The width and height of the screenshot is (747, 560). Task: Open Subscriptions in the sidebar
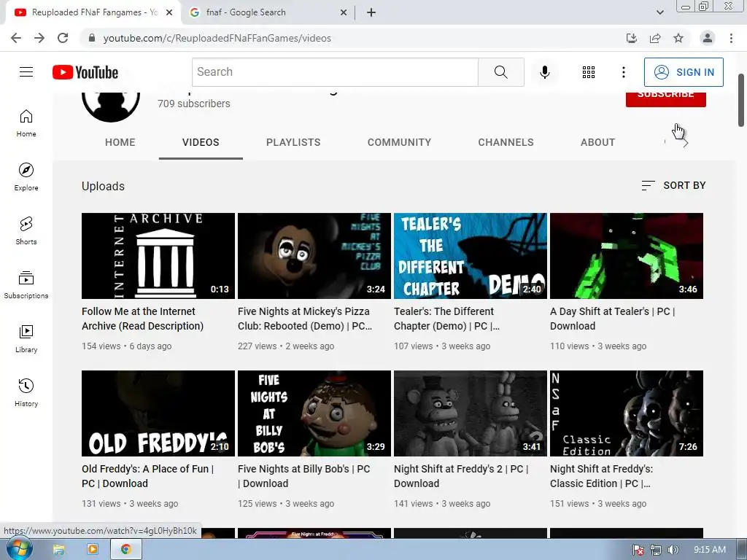pyautogui.click(x=26, y=285)
